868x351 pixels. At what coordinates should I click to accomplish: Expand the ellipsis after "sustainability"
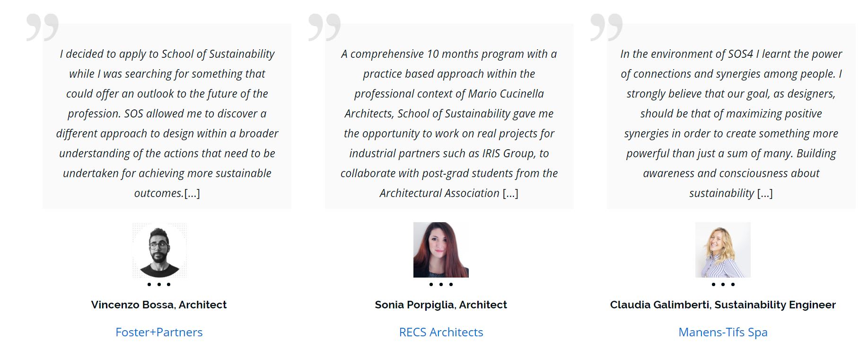tap(764, 193)
